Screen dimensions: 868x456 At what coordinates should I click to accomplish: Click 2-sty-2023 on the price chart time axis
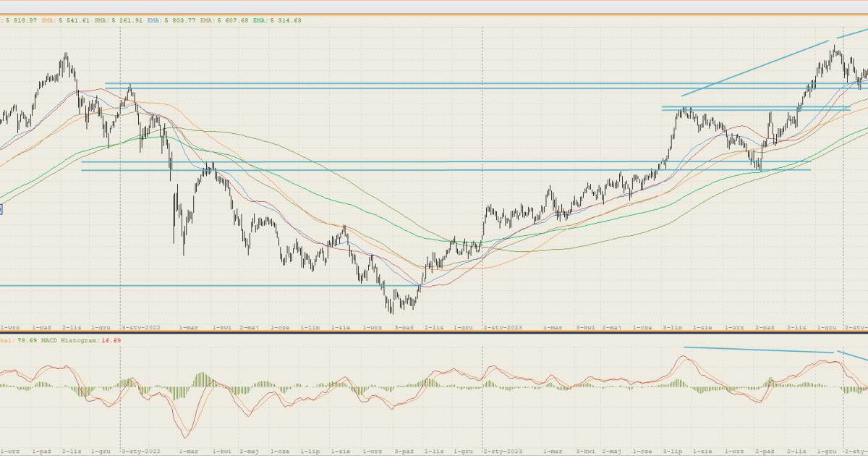pos(503,327)
